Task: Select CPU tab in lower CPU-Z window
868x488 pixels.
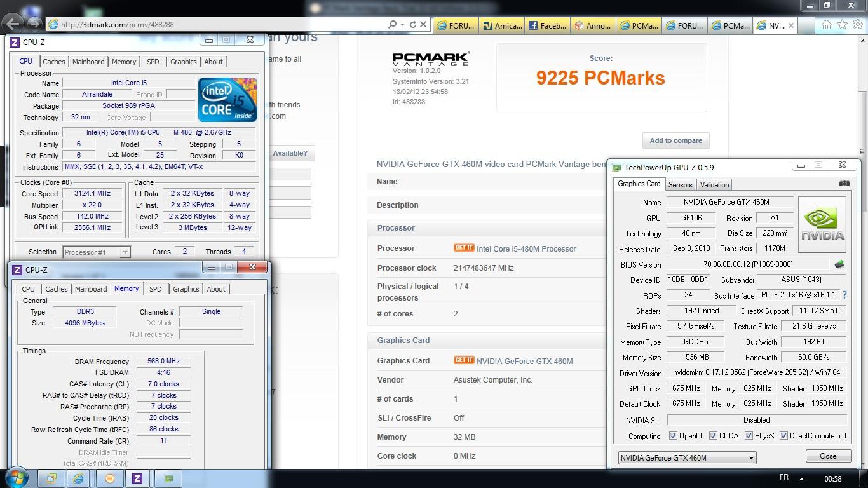Action: (x=29, y=289)
